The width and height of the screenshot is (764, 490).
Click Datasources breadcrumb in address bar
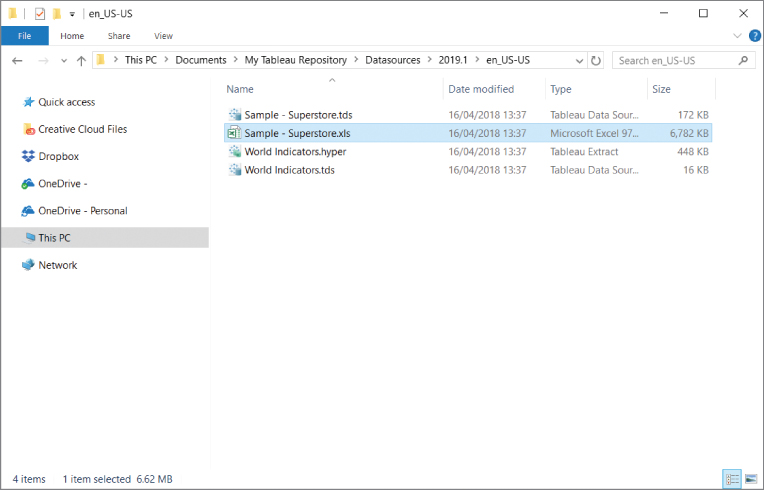[x=393, y=60]
